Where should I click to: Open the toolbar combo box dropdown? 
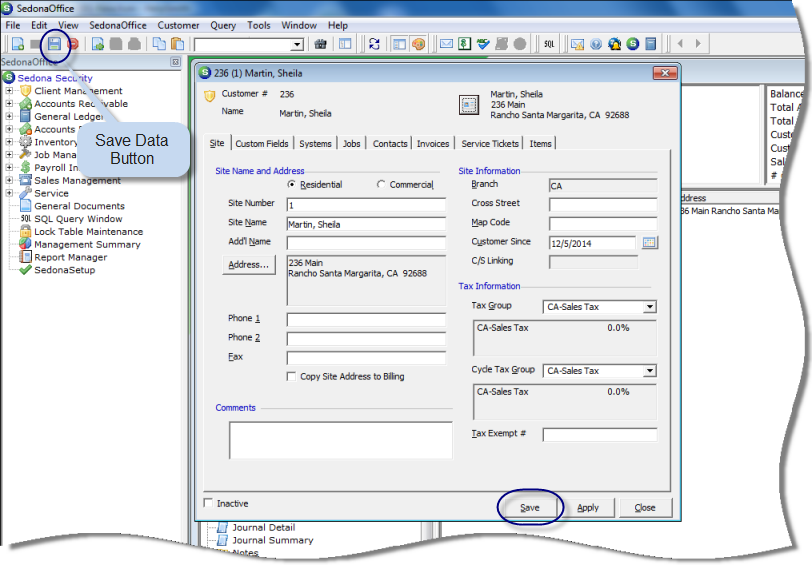(x=297, y=45)
